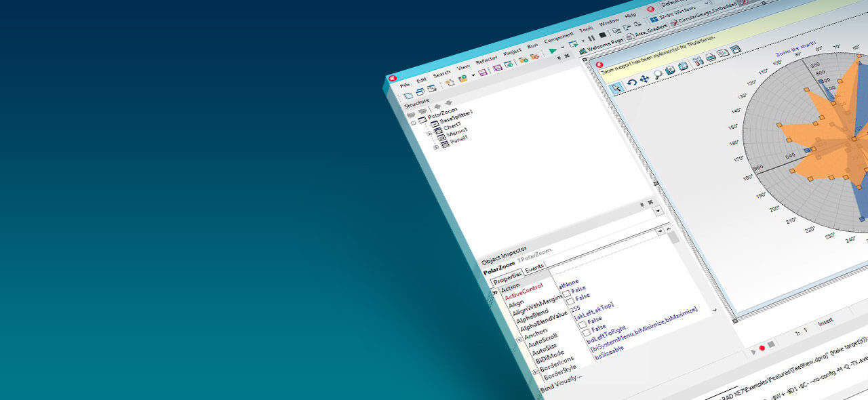Move down with Structure panel down arrow
The height and width of the screenshot is (400, 868).
[x=448, y=102]
